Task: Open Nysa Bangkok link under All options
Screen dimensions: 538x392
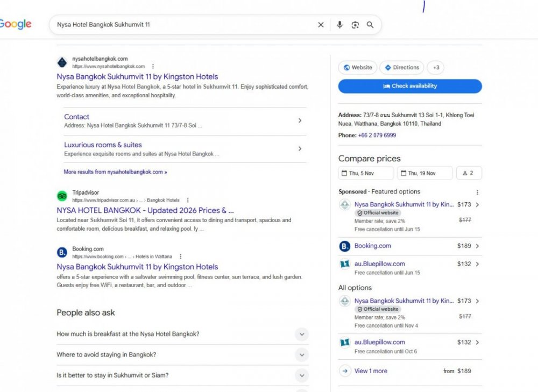Action: click(404, 301)
